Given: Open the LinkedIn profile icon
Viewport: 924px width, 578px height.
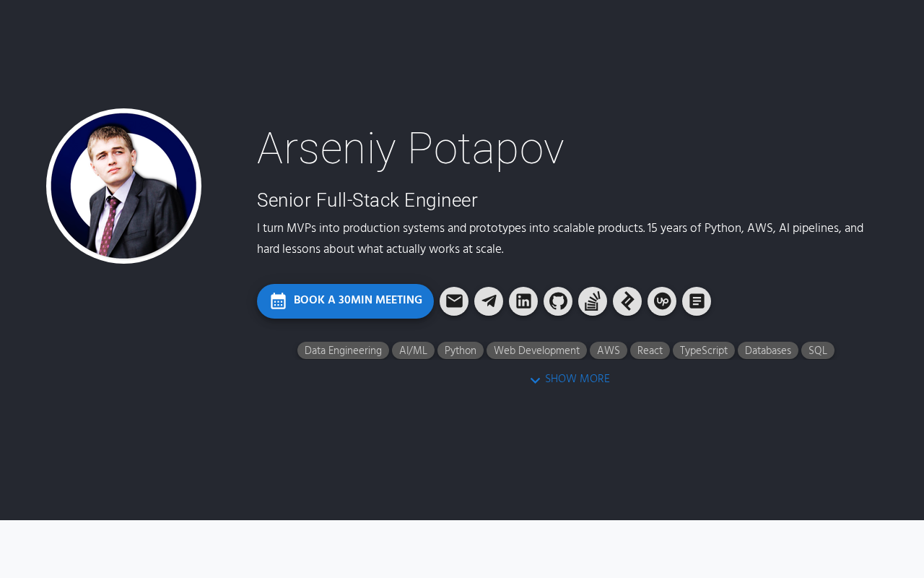Looking at the screenshot, I should 523,301.
